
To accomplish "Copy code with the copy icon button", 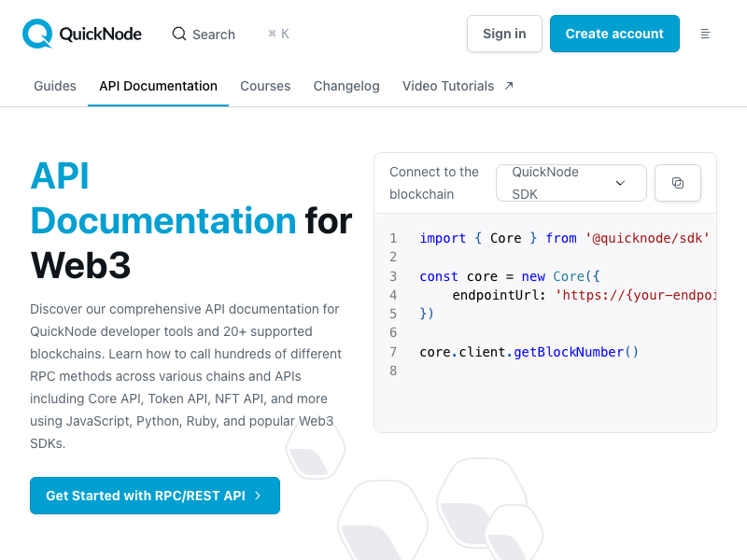I will click(678, 183).
